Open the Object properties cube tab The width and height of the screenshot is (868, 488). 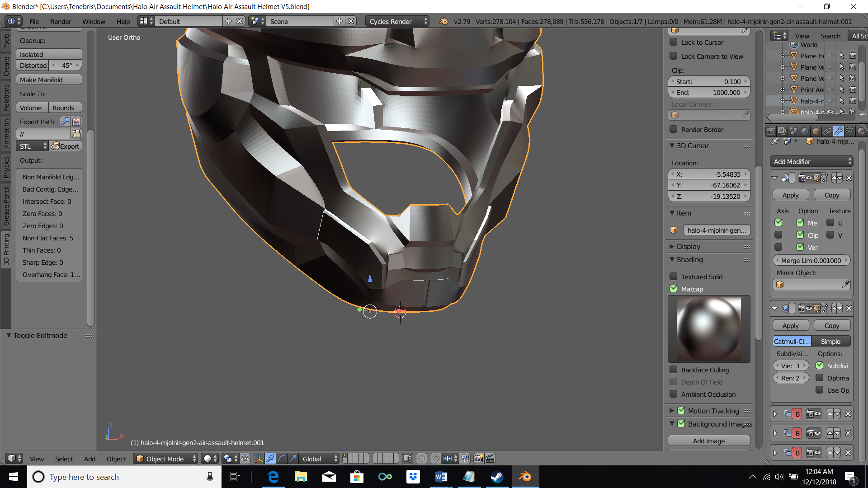[x=816, y=131]
